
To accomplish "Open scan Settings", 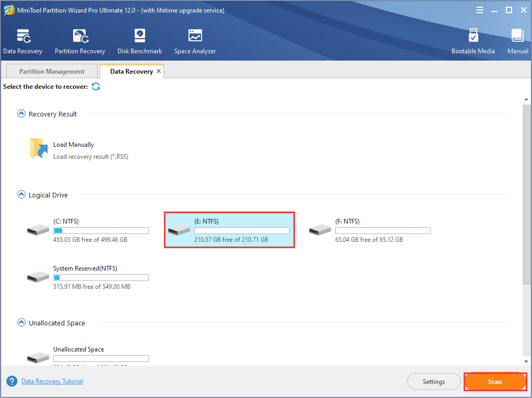I will [434, 382].
